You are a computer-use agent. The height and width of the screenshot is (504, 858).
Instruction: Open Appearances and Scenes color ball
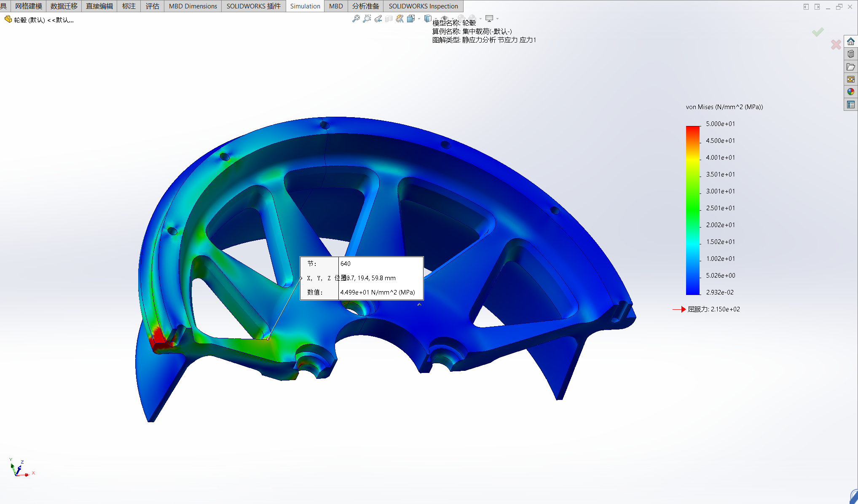(851, 91)
